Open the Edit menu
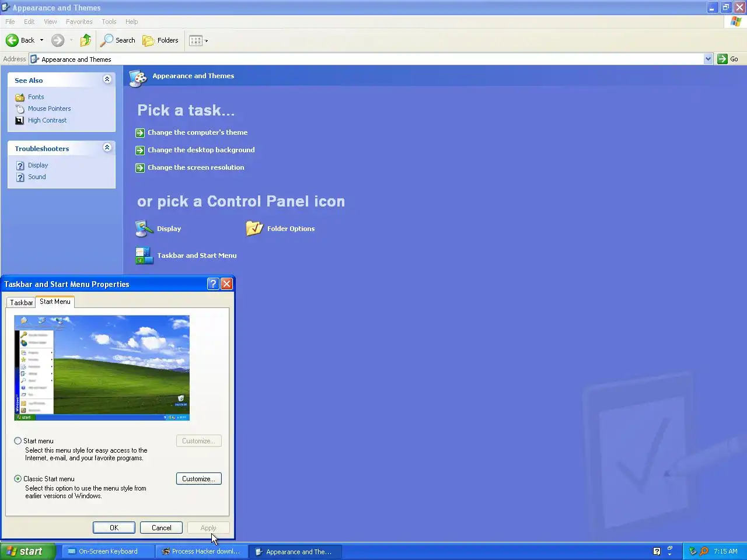Viewport: 747px width, 560px height. coord(29,22)
